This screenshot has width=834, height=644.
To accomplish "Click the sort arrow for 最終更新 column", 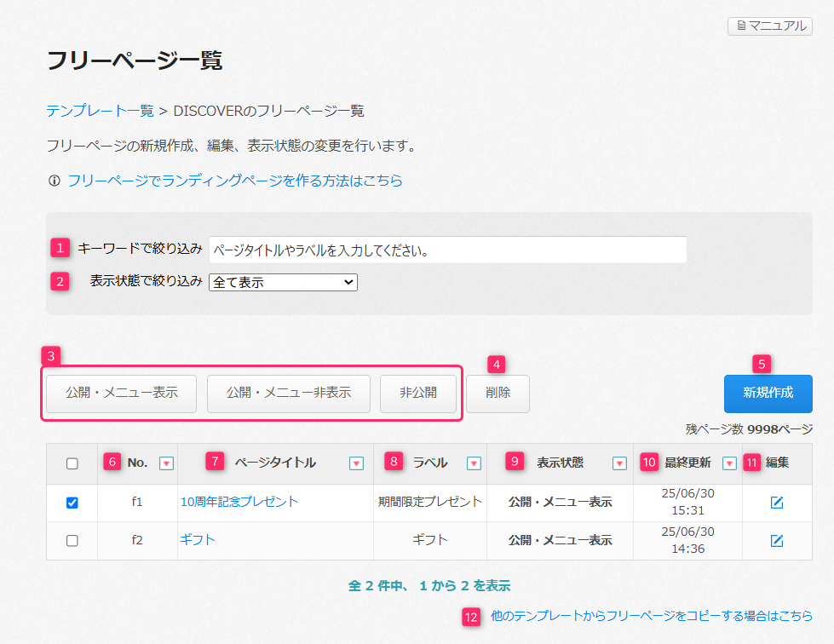I will tap(728, 463).
